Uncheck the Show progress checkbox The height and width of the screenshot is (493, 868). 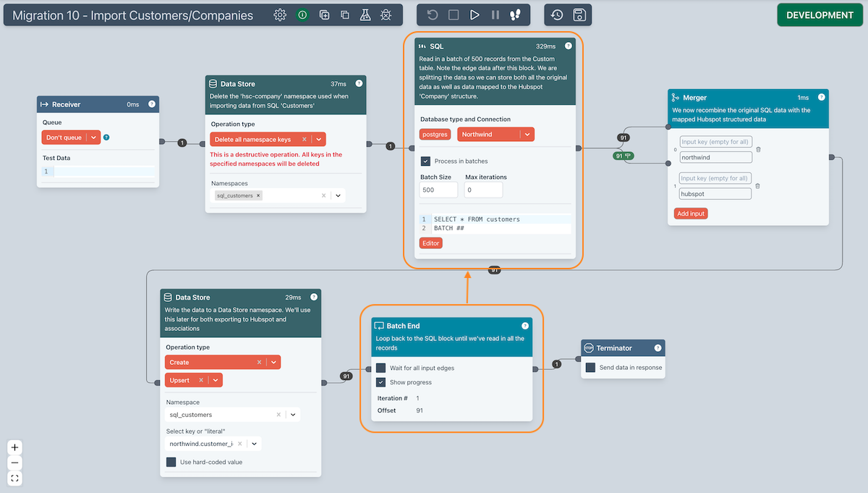381,382
